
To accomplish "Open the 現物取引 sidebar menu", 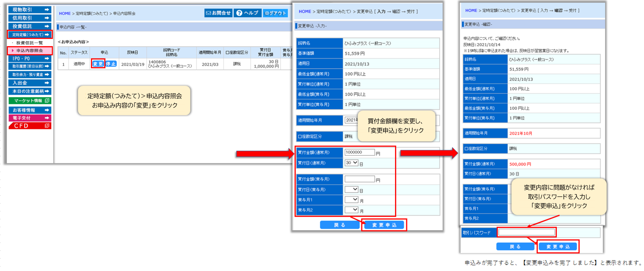I will 30,10.
